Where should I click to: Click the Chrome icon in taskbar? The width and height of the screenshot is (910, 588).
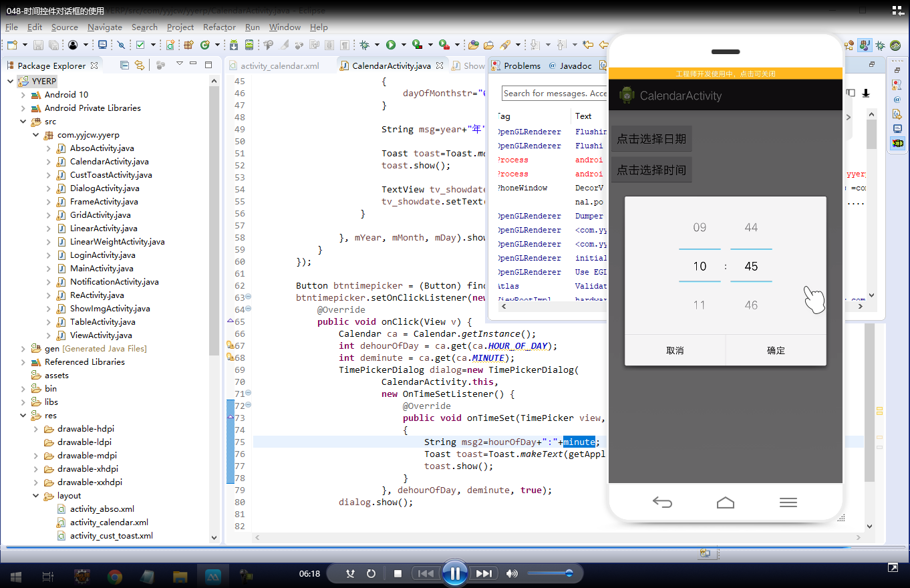pyautogui.click(x=114, y=576)
